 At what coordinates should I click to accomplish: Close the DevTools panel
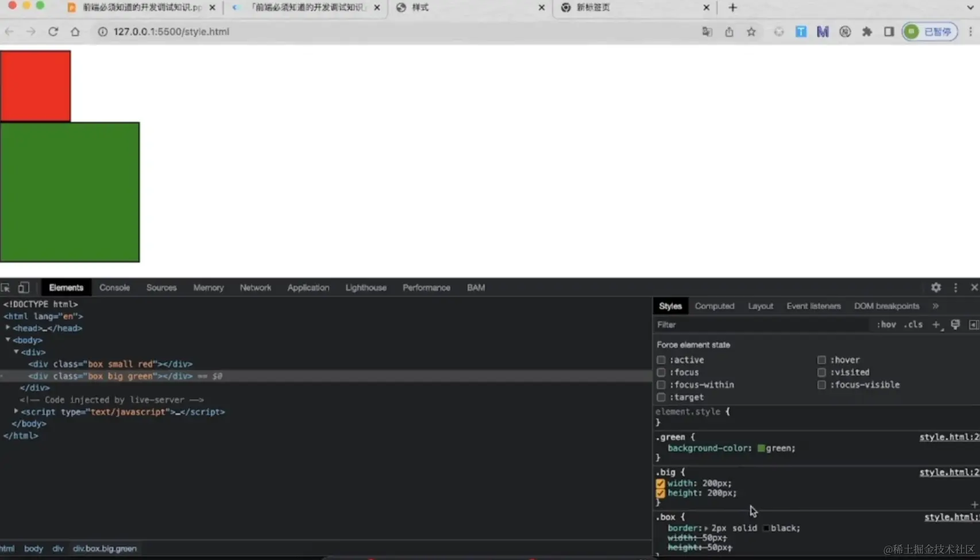point(974,287)
